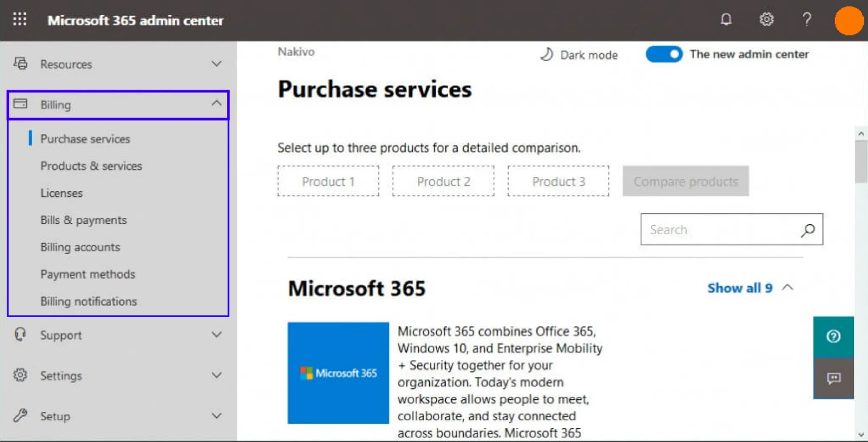
Task: Click the Microsoft 365 section heading
Action: tap(357, 288)
